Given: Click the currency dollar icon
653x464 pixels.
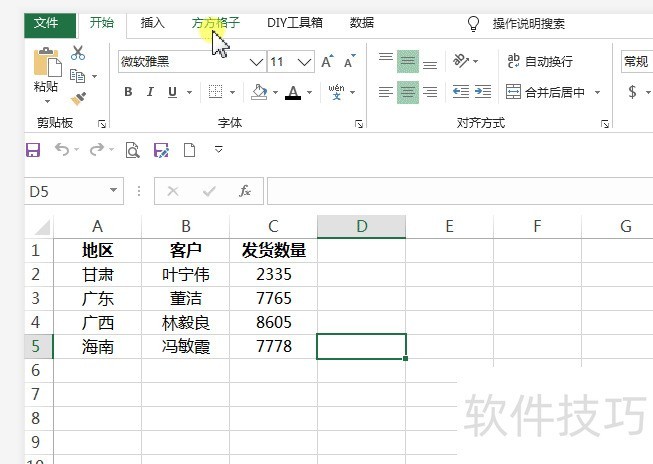Looking at the screenshot, I should pyautogui.click(x=632, y=92).
